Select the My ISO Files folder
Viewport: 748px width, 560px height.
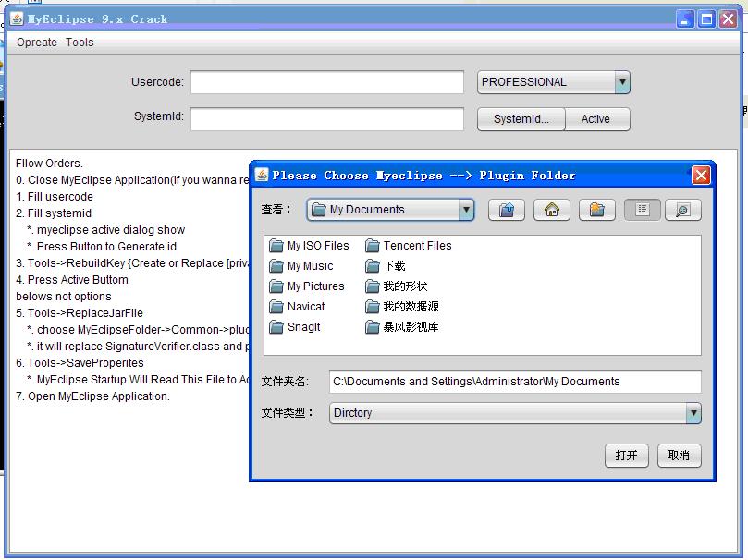[x=309, y=246]
